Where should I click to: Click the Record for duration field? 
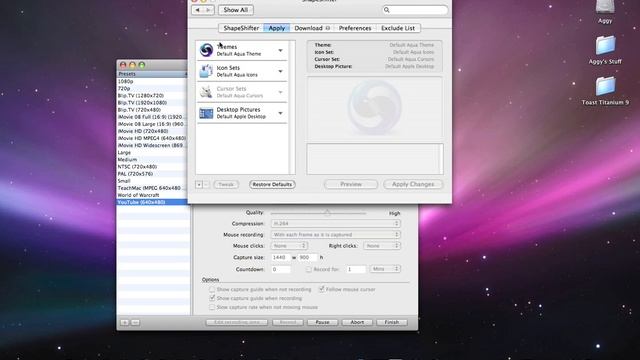[356, 269]
